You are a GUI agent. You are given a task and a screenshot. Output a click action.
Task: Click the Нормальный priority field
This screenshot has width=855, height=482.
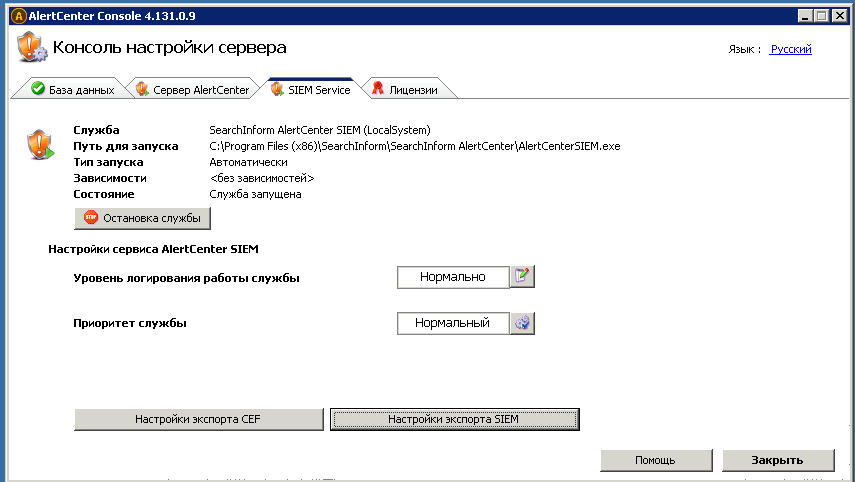point(453,323)
